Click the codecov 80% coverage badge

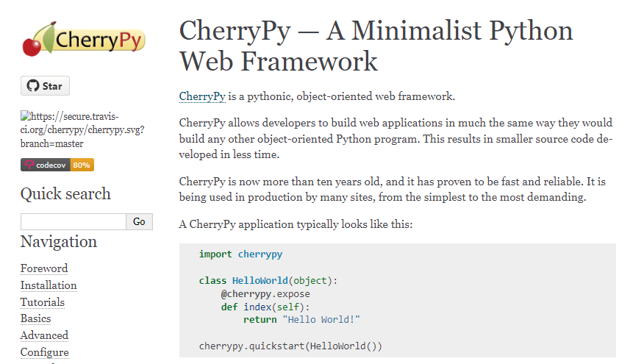[x=57, y=165]
